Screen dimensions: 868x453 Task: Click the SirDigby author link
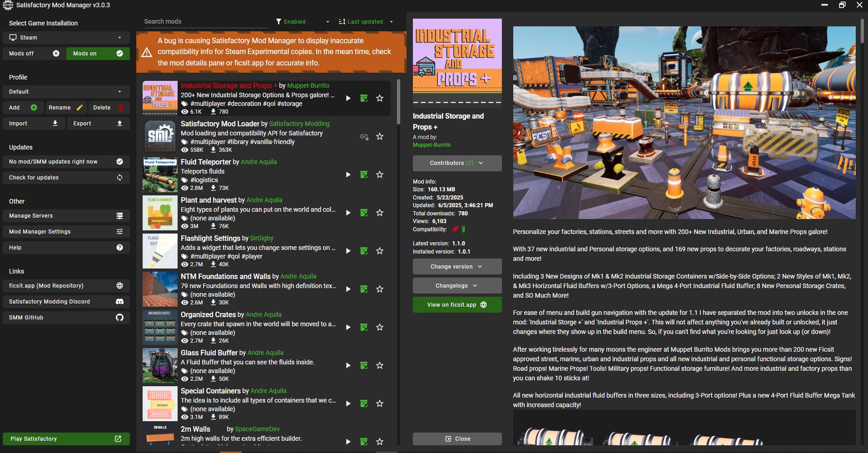point(262,238)
